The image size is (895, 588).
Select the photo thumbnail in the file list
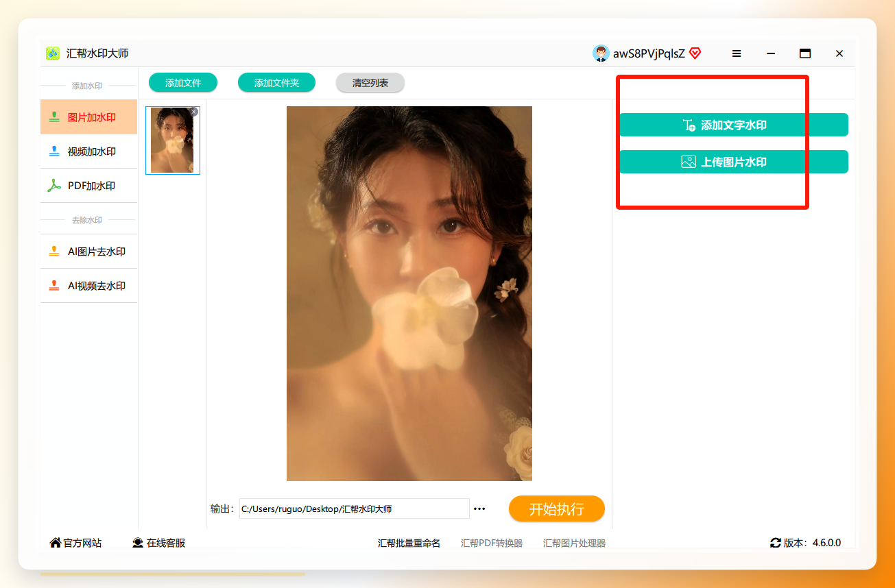click(x=172, y=140)
